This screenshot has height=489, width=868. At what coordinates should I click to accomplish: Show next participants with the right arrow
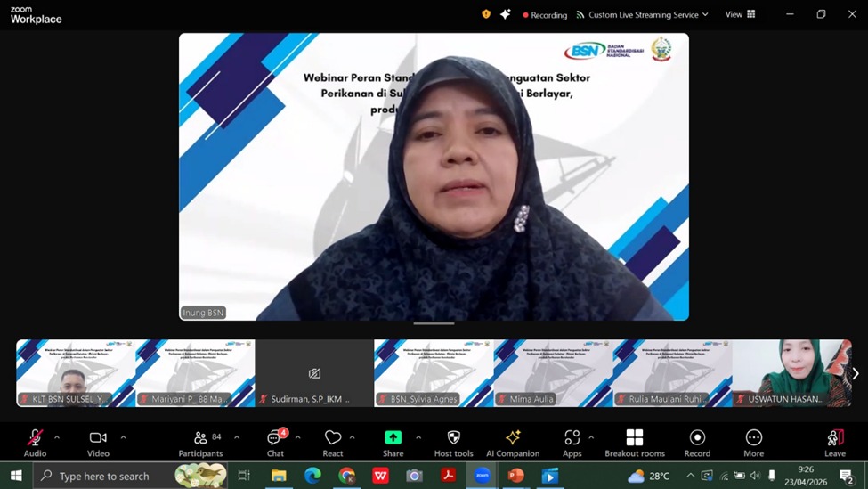(x=856, y=374)
